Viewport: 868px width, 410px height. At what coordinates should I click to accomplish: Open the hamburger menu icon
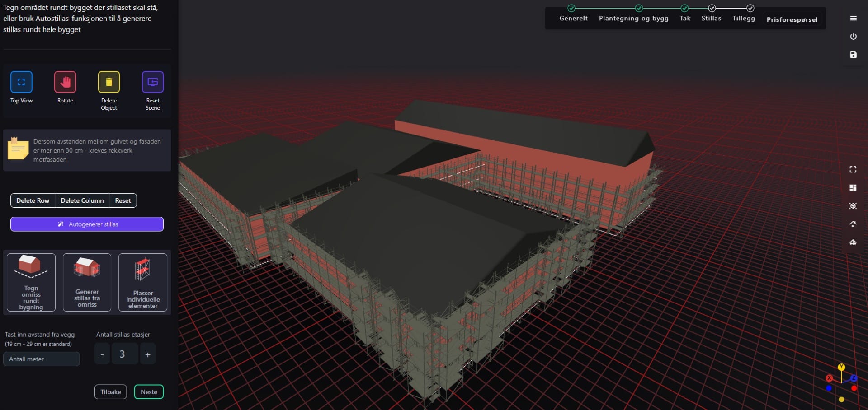853,19
